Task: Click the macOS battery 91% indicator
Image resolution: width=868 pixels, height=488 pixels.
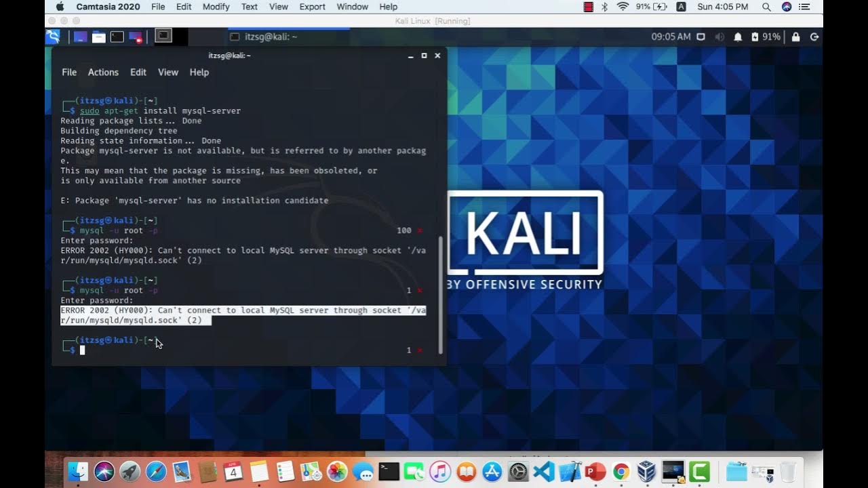Action: (x=651, y=7)
